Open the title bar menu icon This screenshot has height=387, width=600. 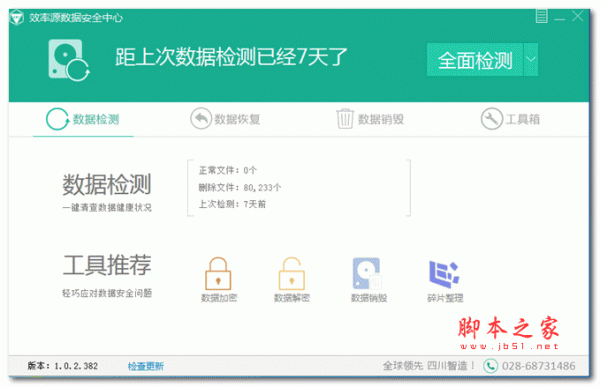(x=541, y=16)
